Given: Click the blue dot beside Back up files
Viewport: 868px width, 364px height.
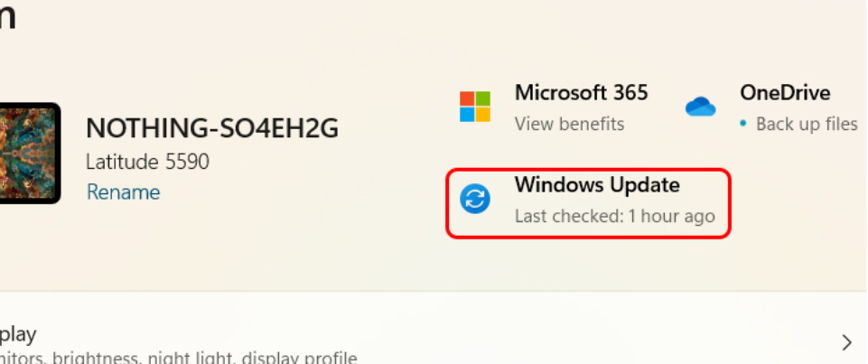Looking at the screenshot, I should coord(742,124).
